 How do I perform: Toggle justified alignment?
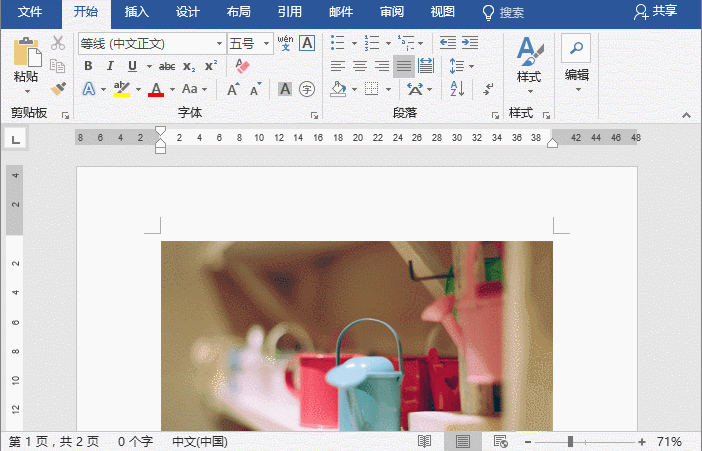(404, 66)
